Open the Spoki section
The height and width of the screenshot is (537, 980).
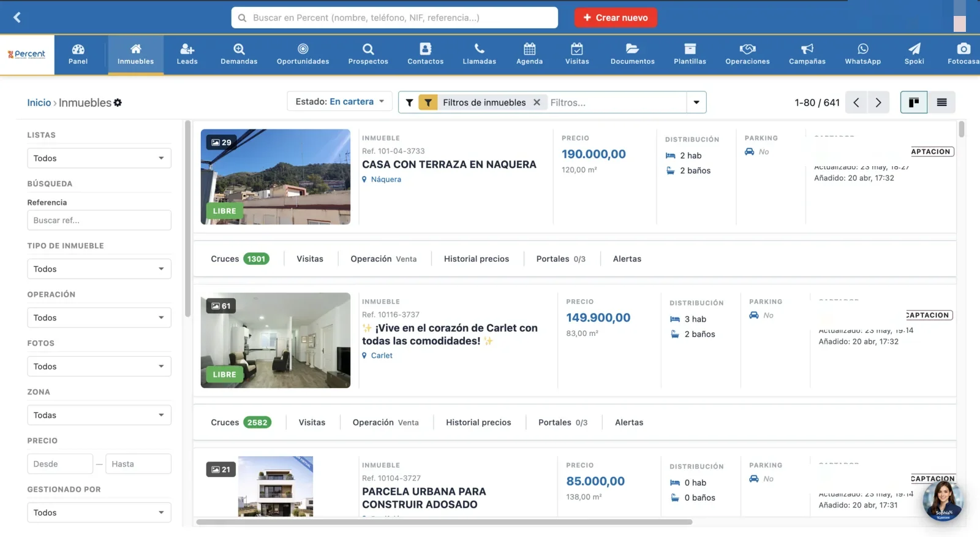pos(914,54)
